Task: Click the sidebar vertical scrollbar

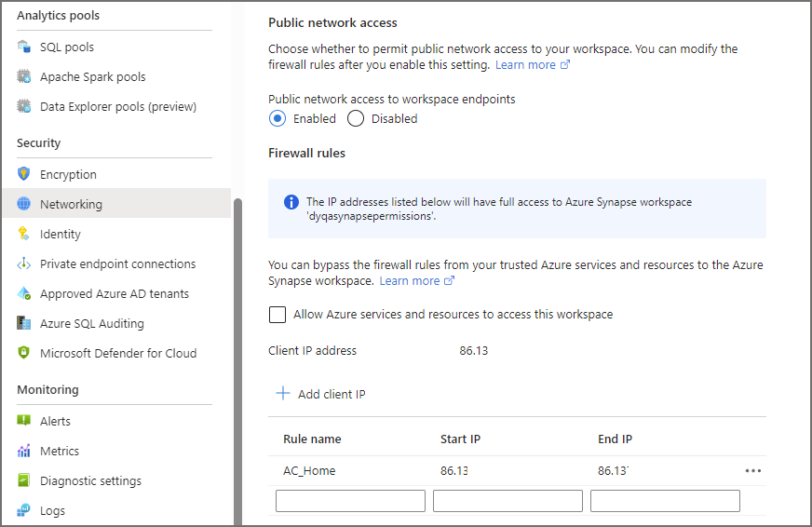Action: tap(237, 361)
